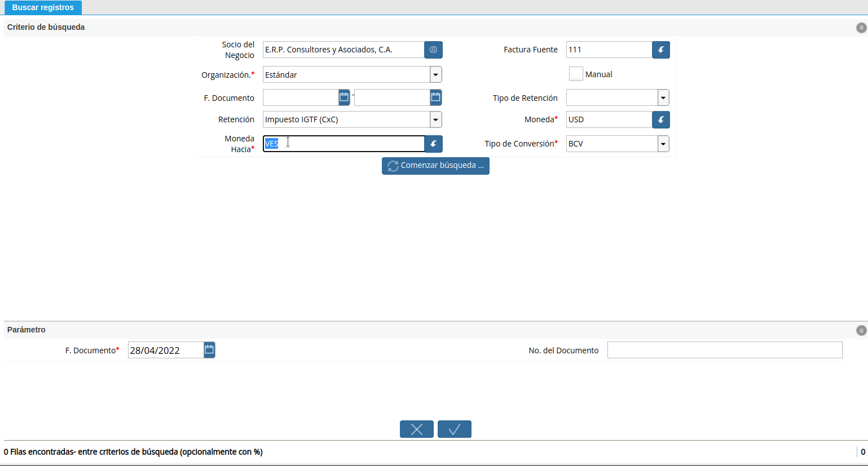Select the Buscar registros tab

[43, 7]
